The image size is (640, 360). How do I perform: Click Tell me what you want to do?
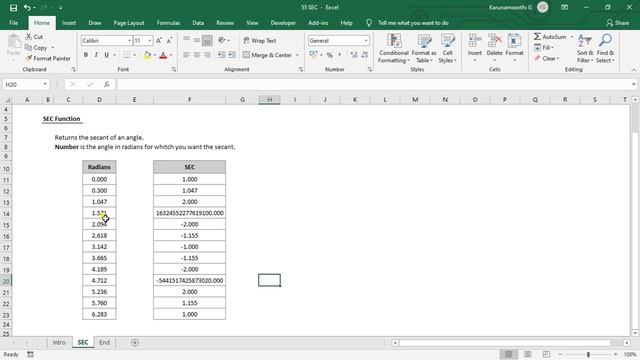(x=413, y=23)
